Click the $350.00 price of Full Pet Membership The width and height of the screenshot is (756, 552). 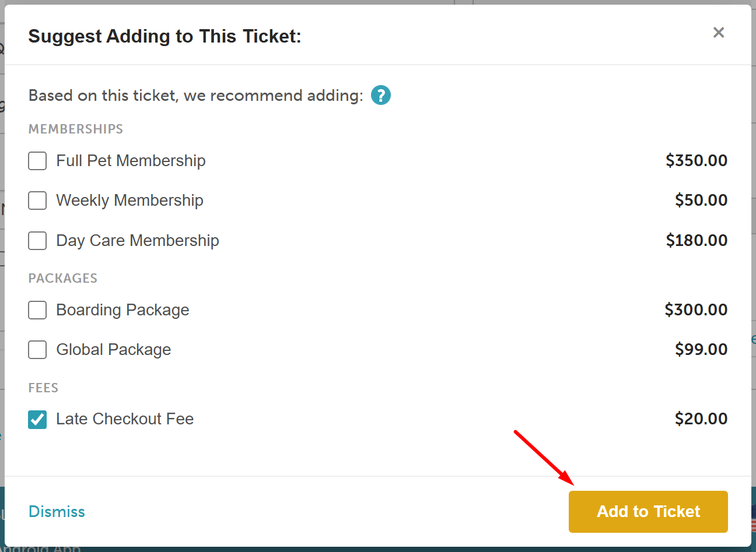coord(696,160)
